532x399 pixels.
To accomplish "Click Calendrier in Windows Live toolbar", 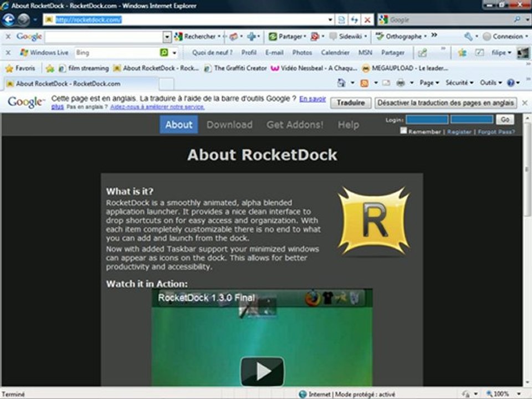I will 335,53.
